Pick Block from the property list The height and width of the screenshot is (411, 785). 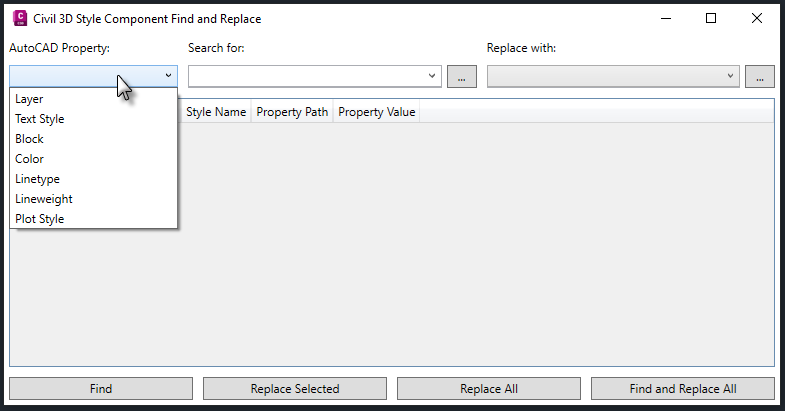tap(29, 139)
